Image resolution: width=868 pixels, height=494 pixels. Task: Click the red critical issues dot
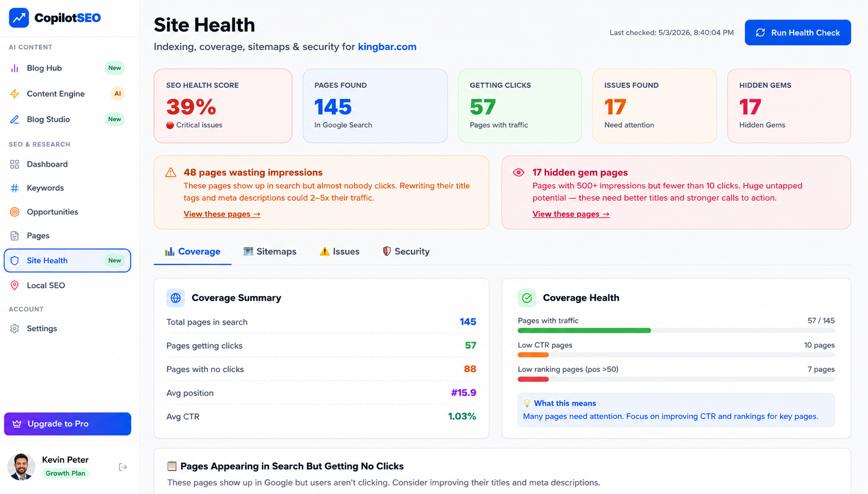click(170, 125)
